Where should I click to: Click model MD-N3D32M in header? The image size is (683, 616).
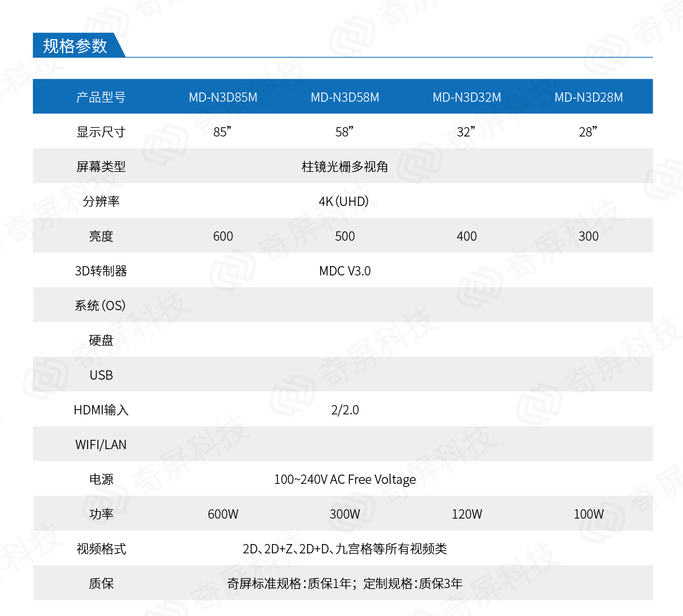pyautogui.click(x=467, y=97)
